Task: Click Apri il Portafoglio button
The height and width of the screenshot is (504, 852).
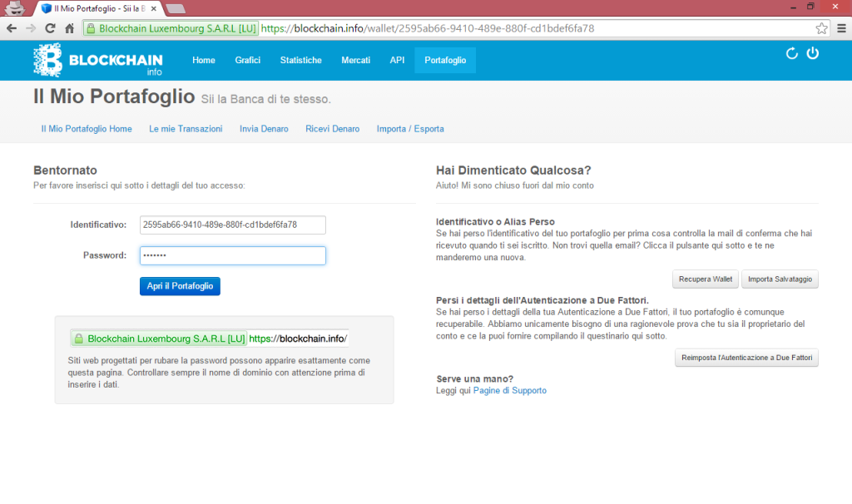Action: [x=180, y=286]
